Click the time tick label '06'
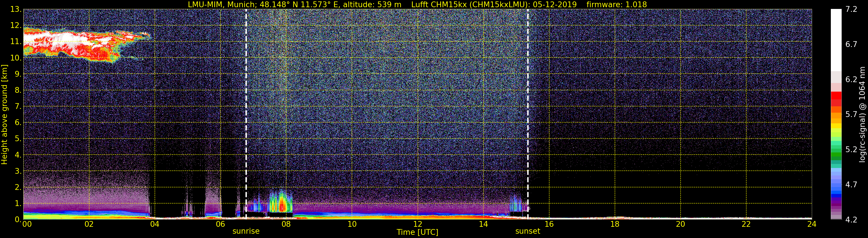Screen dimensions: 868x238 [220, 224]
